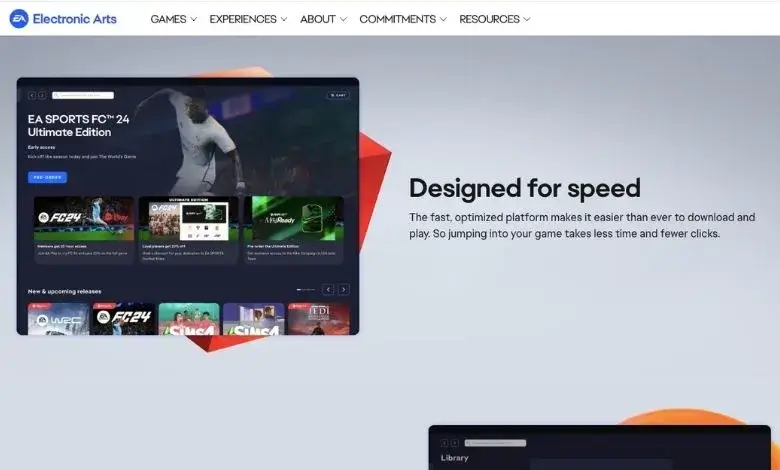This screenshot has height=470, width=780.
Task: Expand the chevron next to ABOUT
Action: coord(343,19)
